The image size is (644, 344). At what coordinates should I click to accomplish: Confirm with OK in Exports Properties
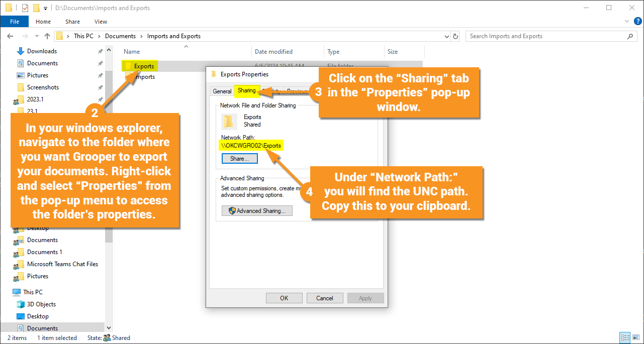pyautogui.click(x=284, y=298)
